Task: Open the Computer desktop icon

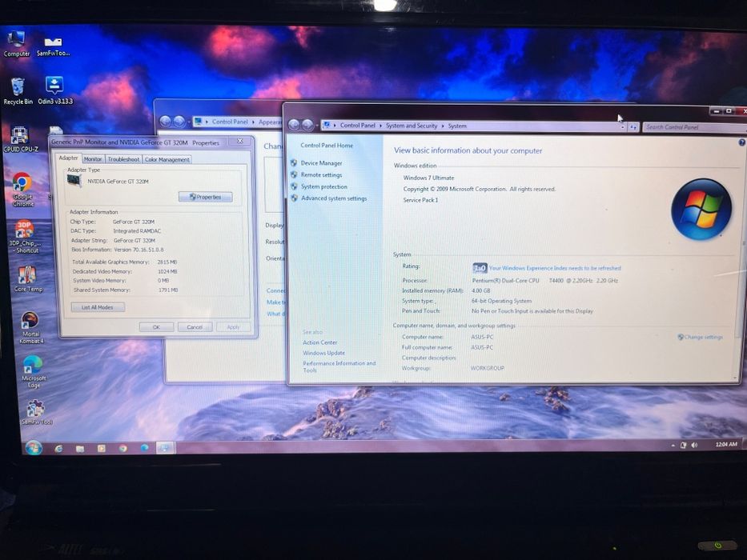Action: click(16, 43)
